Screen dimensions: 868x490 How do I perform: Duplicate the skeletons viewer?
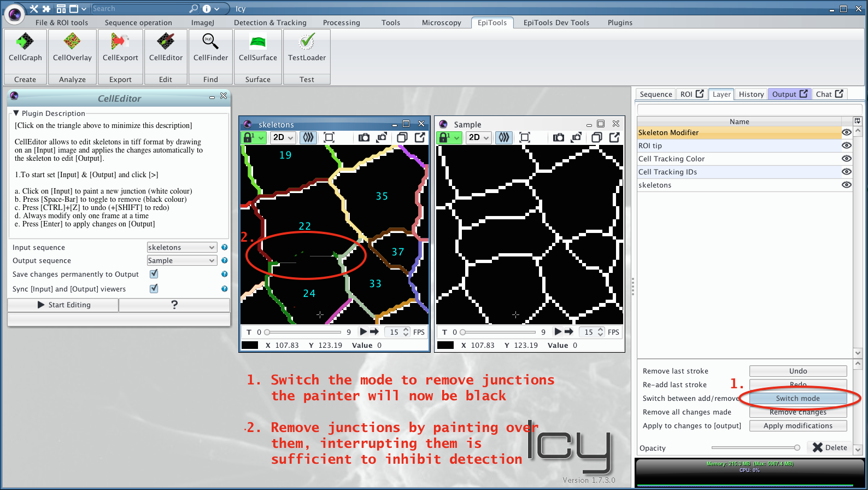click(x=402, y=137)
